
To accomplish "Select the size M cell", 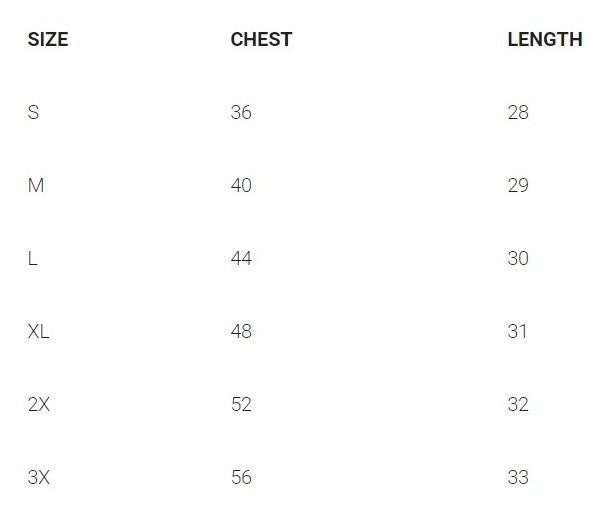I will point(36,186).
